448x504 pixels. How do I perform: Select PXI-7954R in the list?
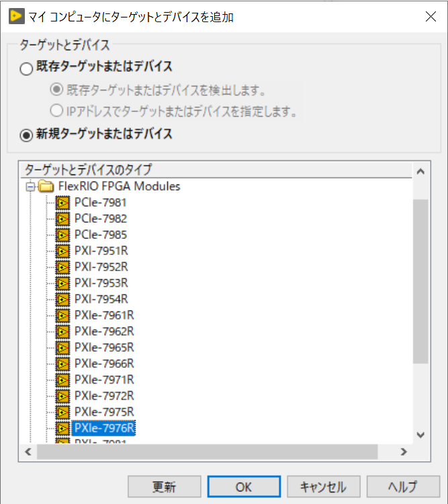coord(101,299)
